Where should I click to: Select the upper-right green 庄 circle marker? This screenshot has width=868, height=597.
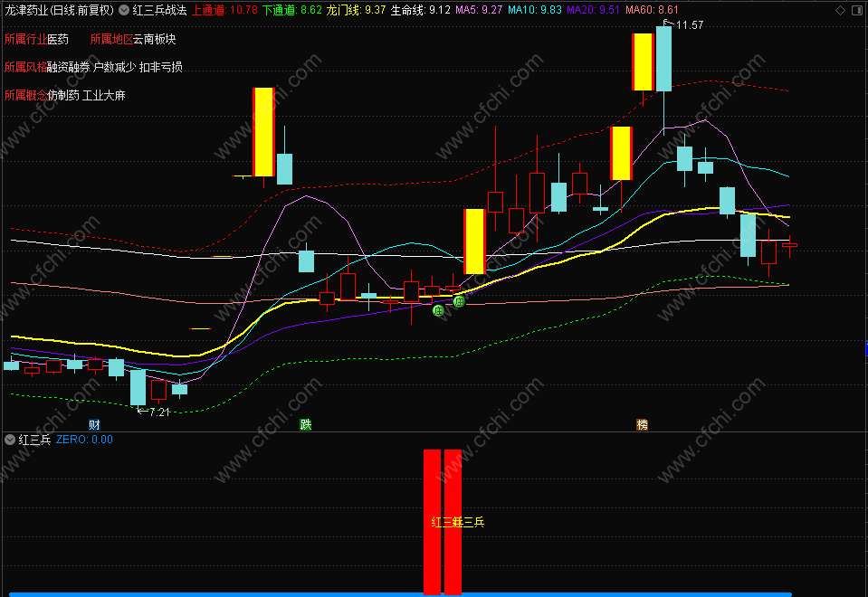point(459,301)
